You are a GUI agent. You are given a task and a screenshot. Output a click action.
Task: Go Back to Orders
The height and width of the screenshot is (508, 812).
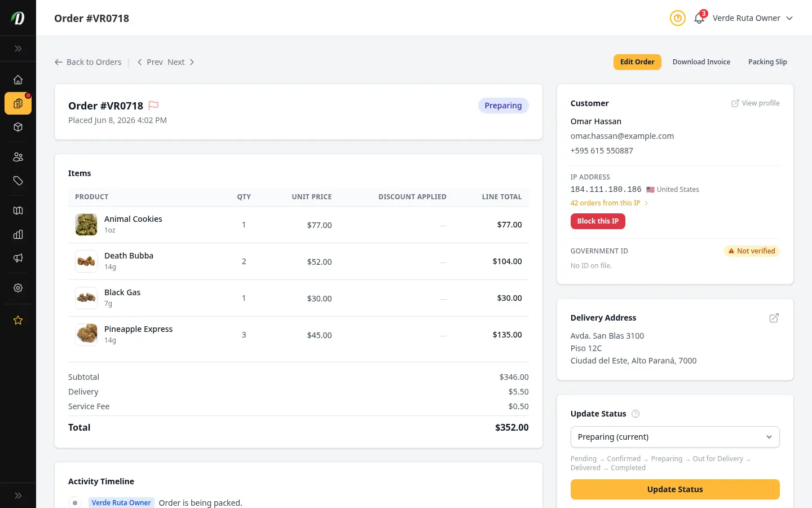click(x=88, y=62)
